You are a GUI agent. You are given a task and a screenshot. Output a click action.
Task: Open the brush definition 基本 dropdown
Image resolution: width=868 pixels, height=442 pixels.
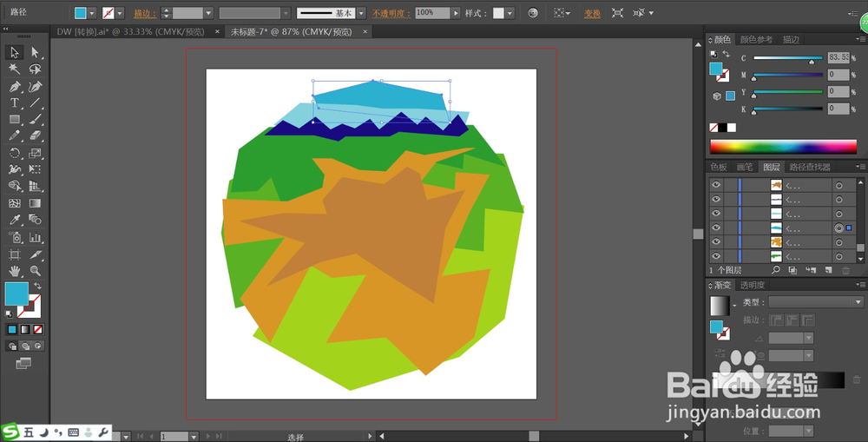pos(361,13)
